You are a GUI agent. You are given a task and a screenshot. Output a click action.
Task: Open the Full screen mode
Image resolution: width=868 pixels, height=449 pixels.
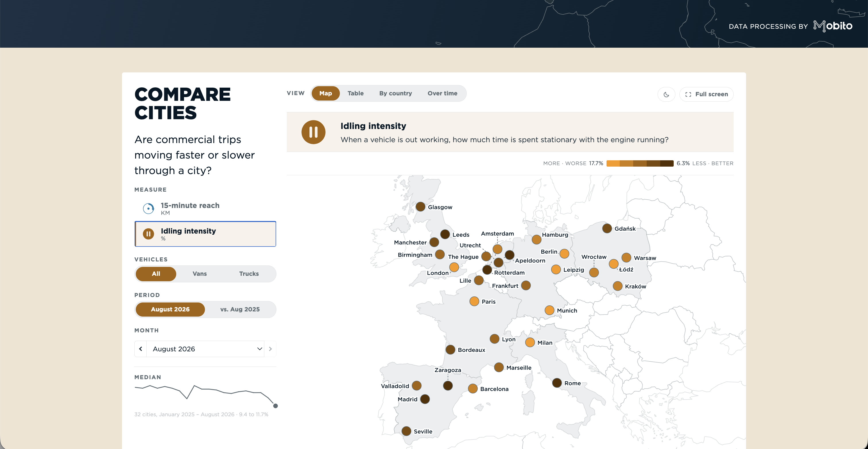707,95
